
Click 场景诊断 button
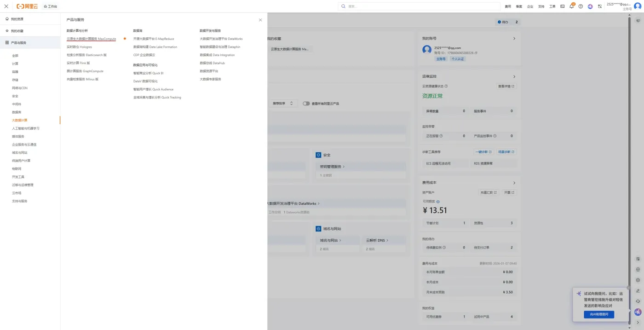506,152
